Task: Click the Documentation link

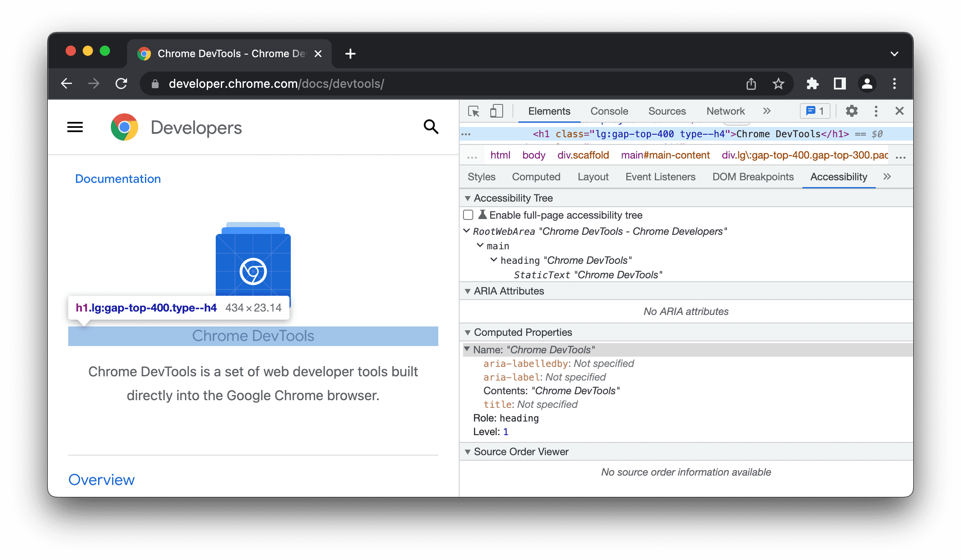Action: (x=118, y=179)
